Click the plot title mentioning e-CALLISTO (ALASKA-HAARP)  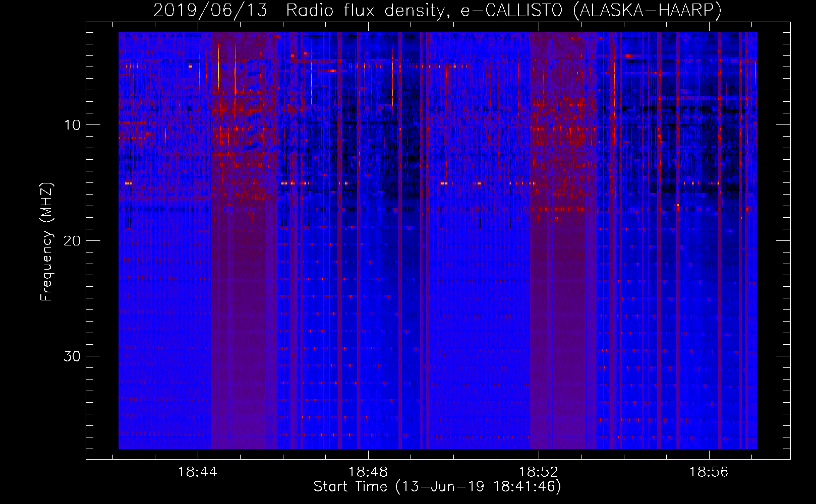pos(437,10)
